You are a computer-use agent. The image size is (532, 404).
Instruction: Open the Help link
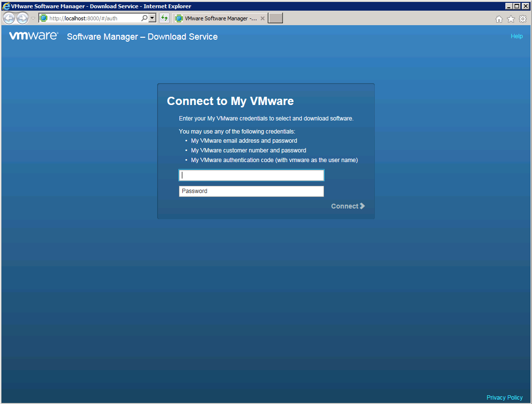[517, 36]
